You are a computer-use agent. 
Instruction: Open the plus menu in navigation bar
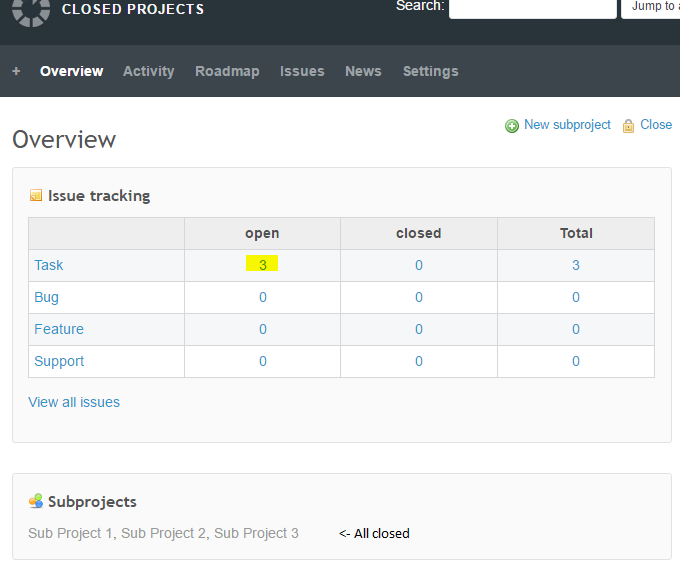[16, 71]
